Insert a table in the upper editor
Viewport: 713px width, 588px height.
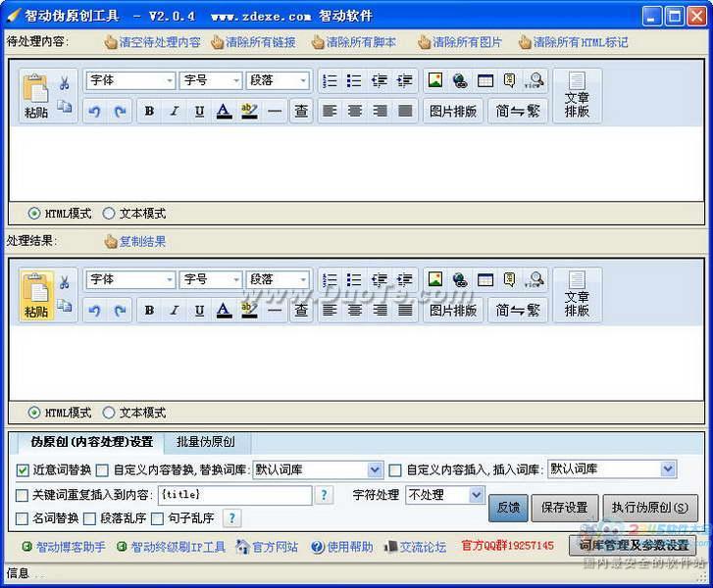485,81
